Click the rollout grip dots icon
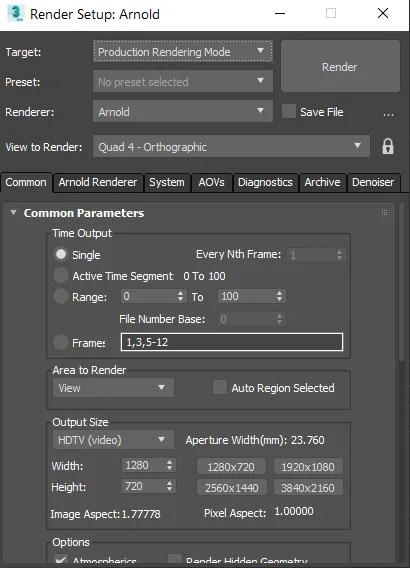Viewport: 410px width, 568px height. (384, 213)
